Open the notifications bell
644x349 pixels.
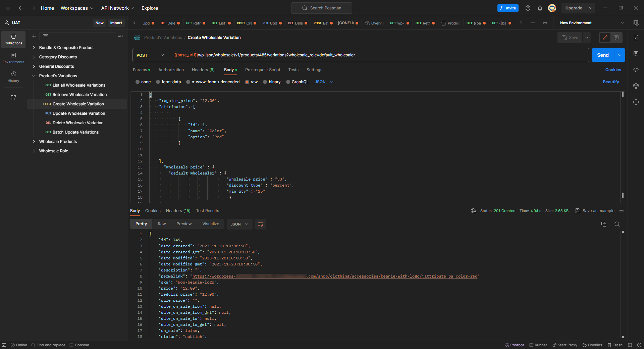coord(540,8)
